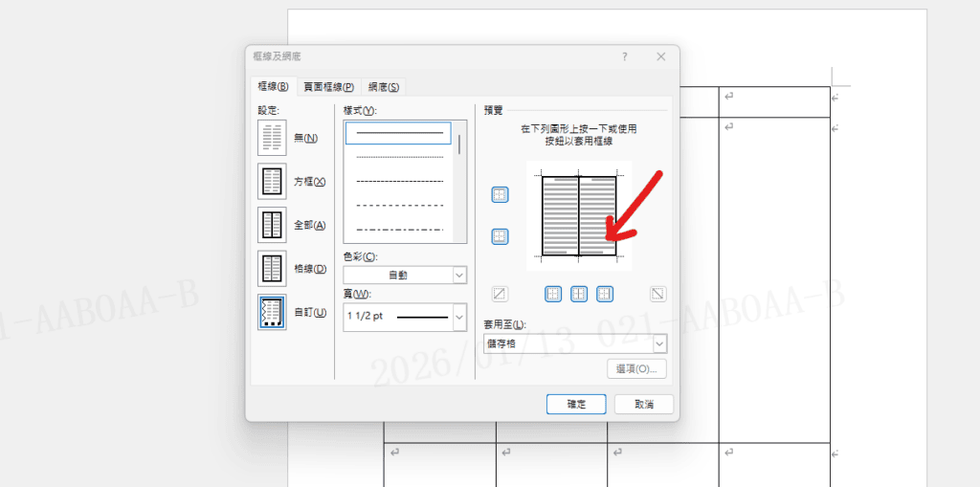Pick the 全部 (All) border setting icon
The height and width of the screenshot is (487, 980).
pos(273,225)
